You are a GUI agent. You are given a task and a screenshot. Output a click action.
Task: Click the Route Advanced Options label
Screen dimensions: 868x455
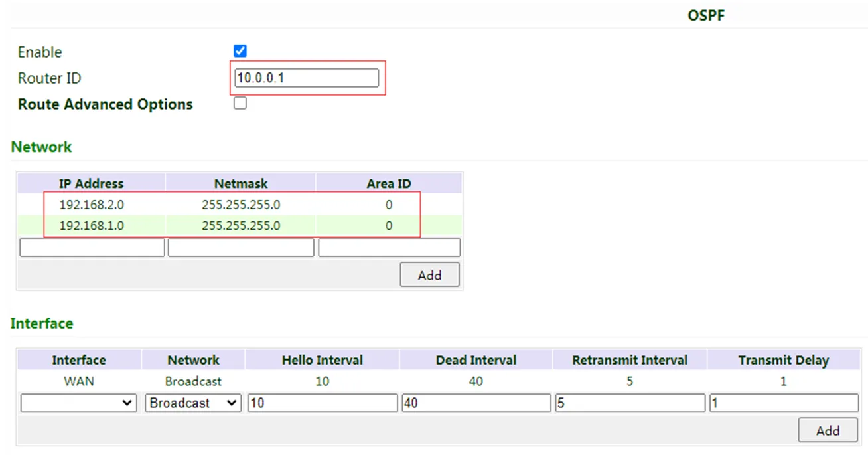tap(106, 104)
